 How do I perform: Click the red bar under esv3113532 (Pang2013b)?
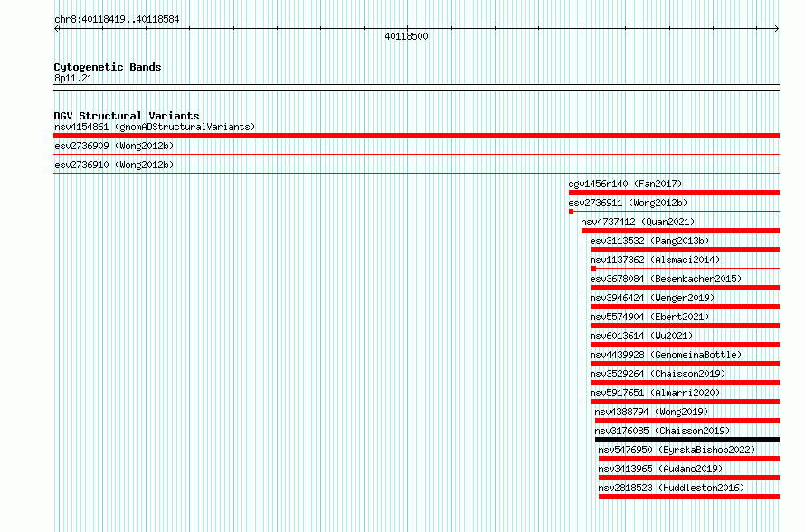(686, 250)
